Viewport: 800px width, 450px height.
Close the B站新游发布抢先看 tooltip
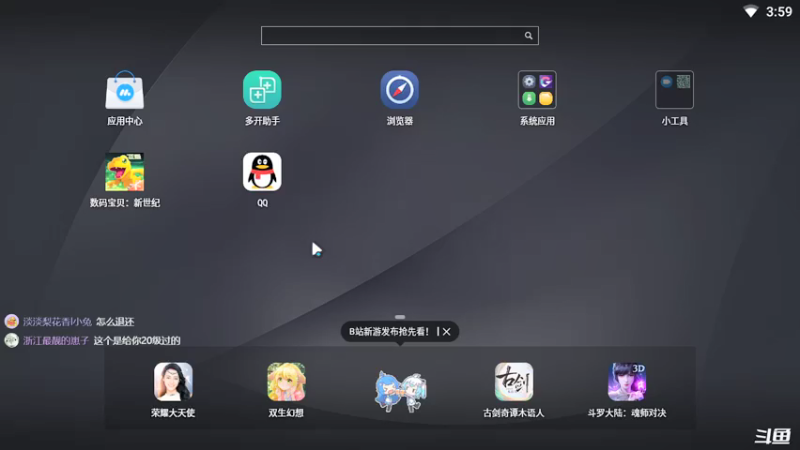[447, 332]
